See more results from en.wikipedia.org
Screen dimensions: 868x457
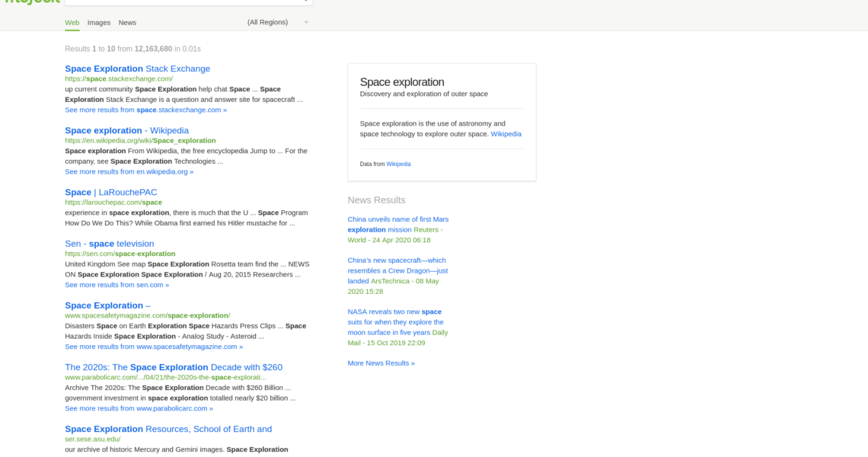pos(129,171)
